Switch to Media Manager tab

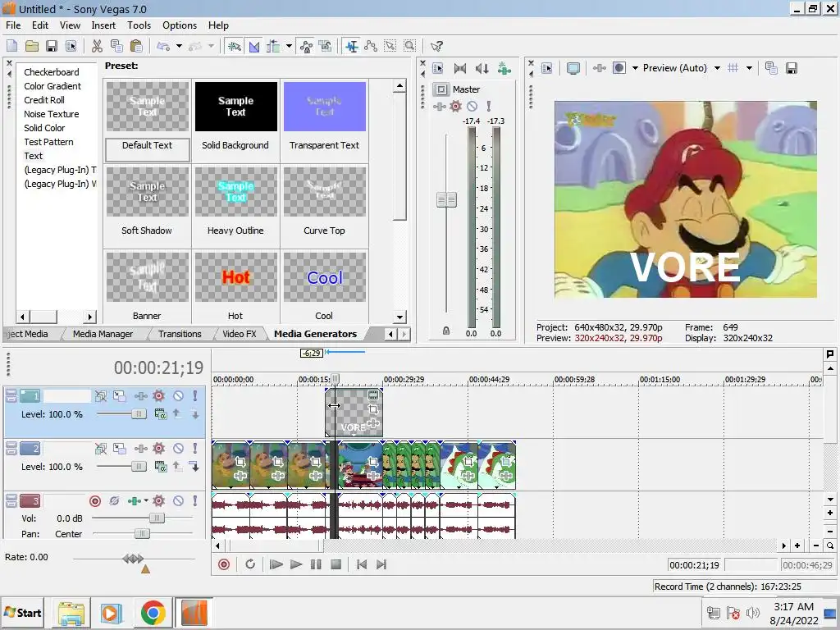[x=103, y=334]
